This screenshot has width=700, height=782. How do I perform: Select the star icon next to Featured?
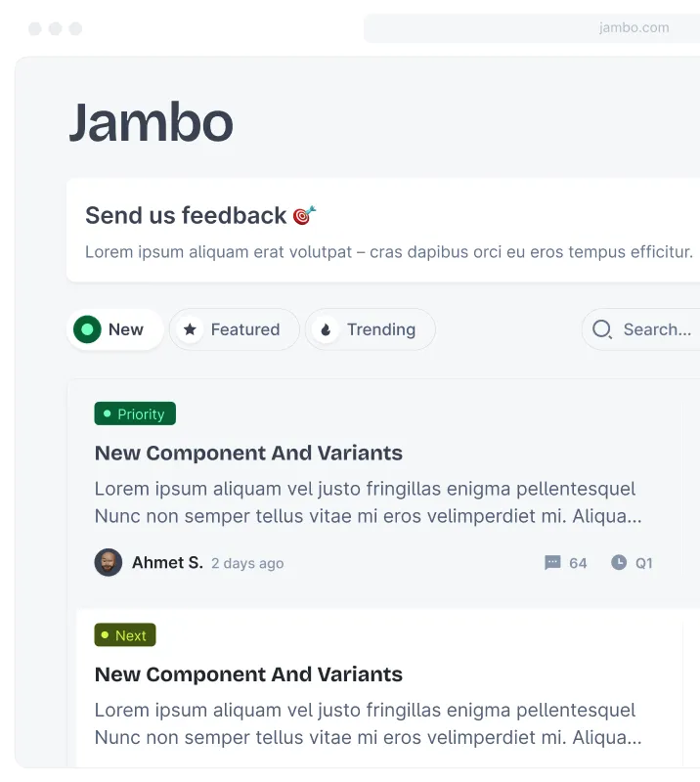(x=190, y=329)
